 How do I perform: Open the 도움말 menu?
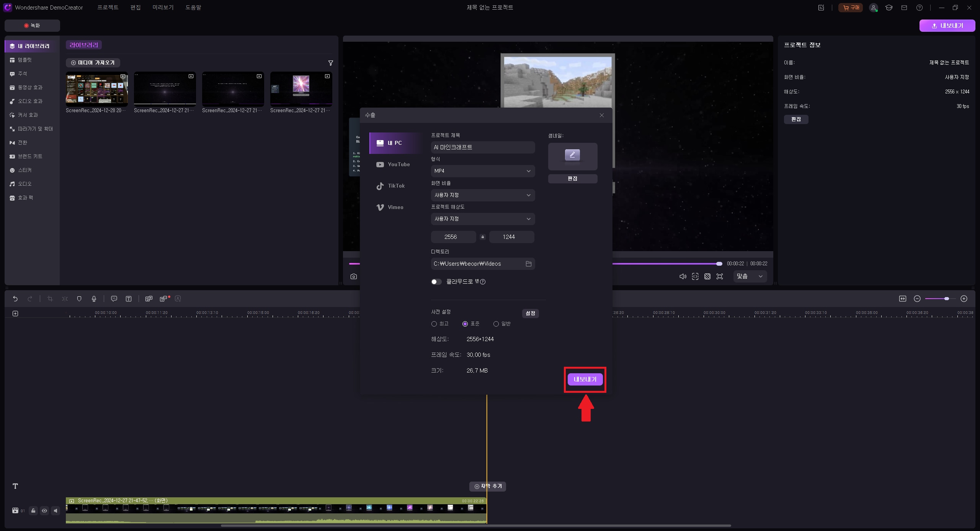[193, 8]
